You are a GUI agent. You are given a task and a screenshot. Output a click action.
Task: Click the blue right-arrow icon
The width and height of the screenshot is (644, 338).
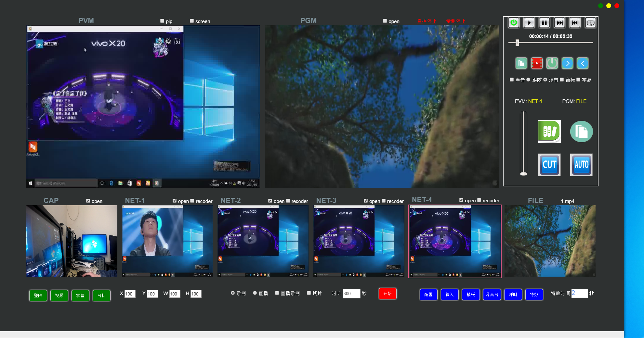[x=567, y=63]
